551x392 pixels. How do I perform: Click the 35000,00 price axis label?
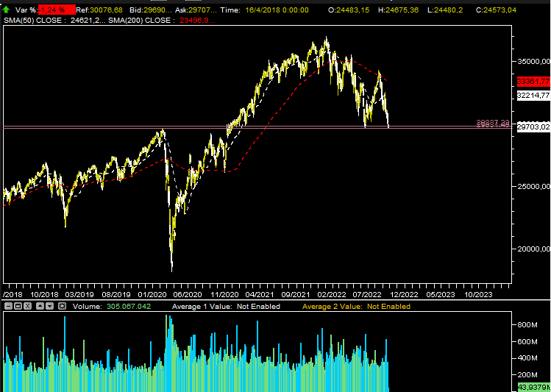point(533,62)
